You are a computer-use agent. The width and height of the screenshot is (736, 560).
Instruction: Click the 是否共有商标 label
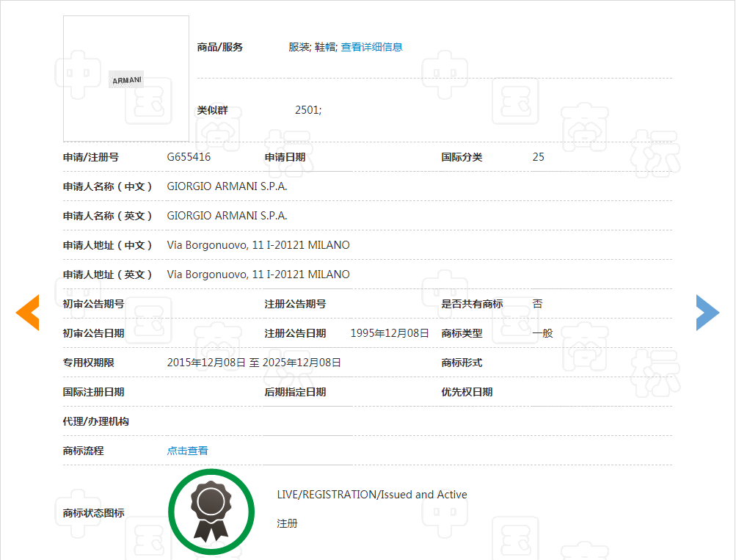[x=473, y=304]
